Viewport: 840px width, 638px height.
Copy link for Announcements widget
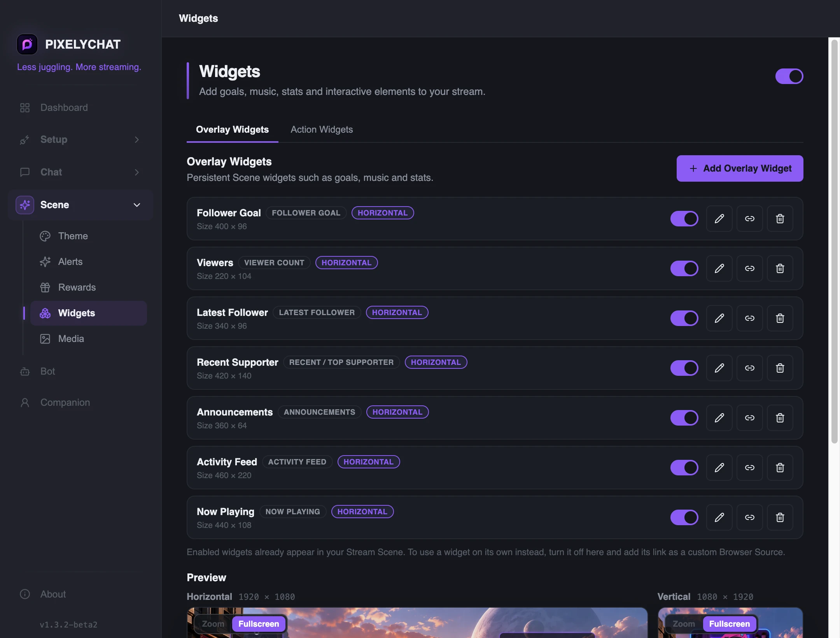coord(749,418)
